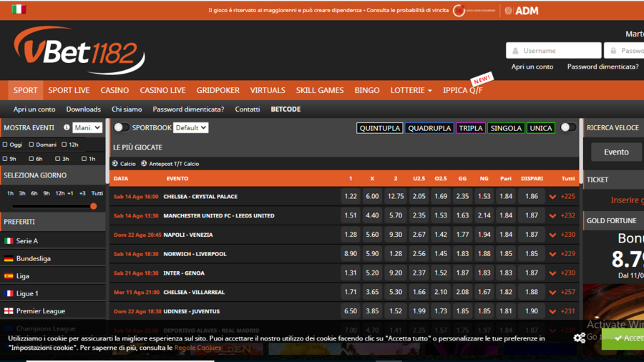
Task: Expand Manchester United - Leeds markets arrow
Action: coord(552,216)
